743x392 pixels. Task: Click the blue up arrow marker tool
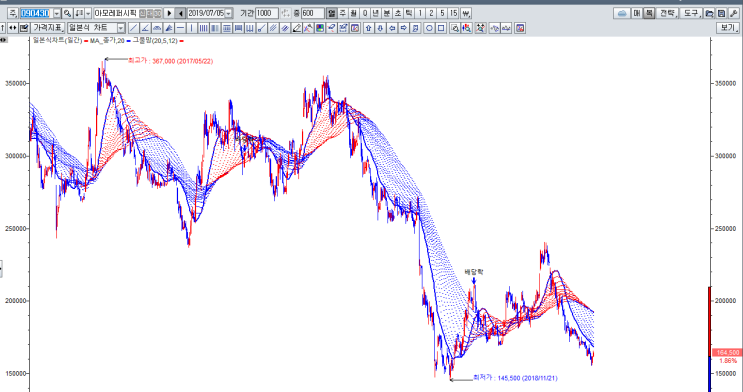tap(369, 28)
